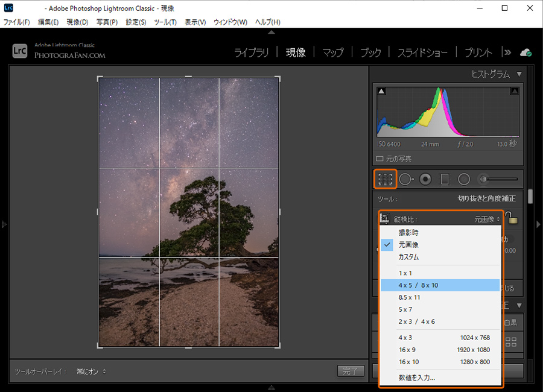
Task: Switch to the プリント module
Action: 478,52
